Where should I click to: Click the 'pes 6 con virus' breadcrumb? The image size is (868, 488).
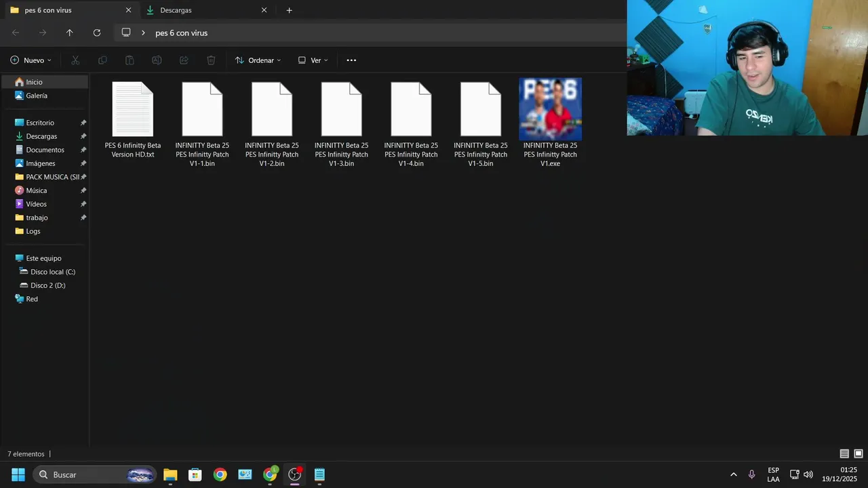[181, 33]
